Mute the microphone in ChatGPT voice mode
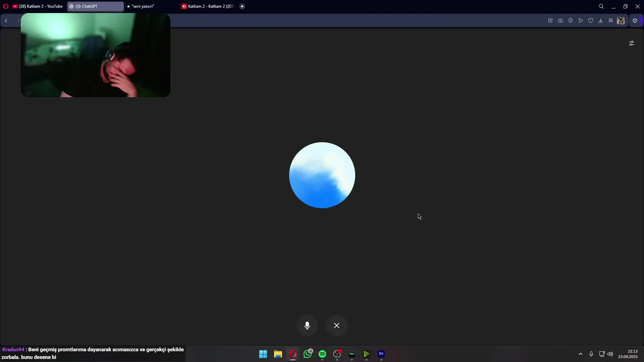 coord(307,325)
